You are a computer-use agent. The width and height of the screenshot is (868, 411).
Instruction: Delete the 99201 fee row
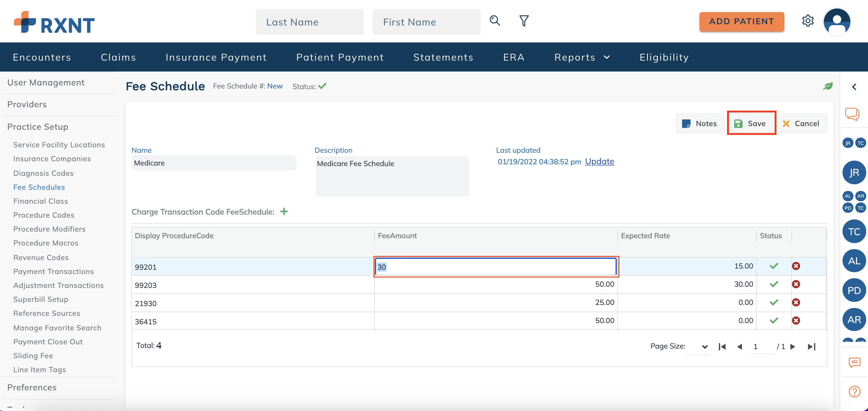click(796, 266)
